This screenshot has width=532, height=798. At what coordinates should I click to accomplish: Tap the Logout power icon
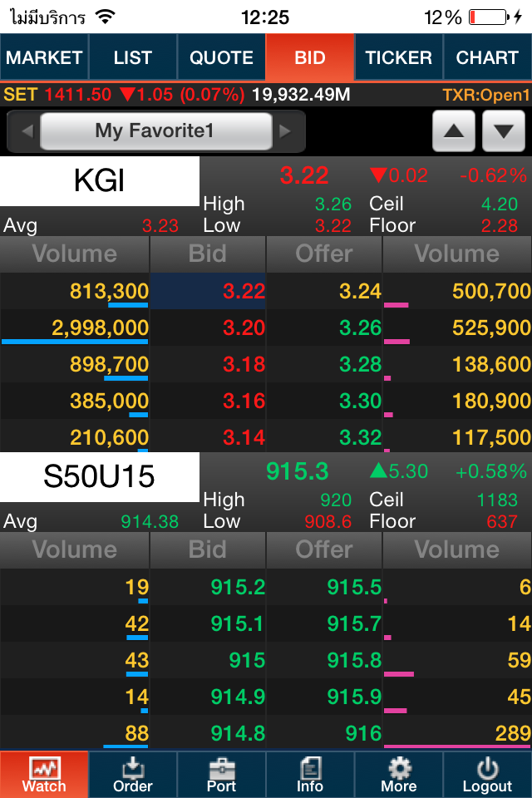[x=487, y=768]
